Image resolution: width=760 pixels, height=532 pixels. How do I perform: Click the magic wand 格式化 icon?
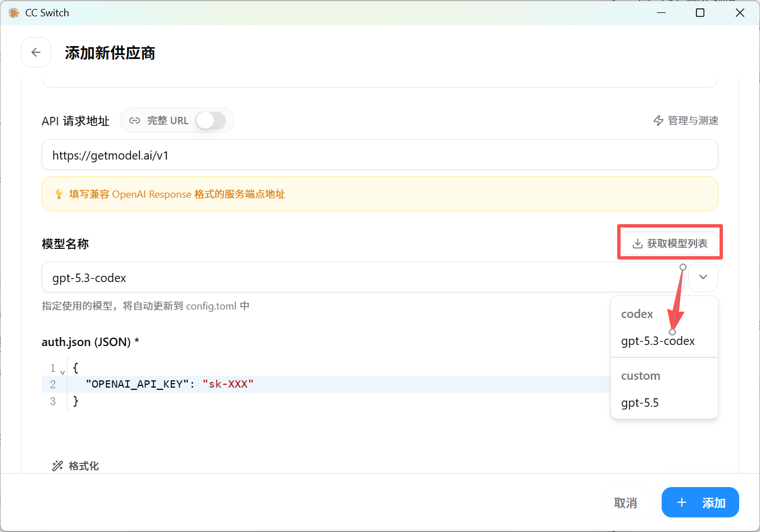click(57, 466)
